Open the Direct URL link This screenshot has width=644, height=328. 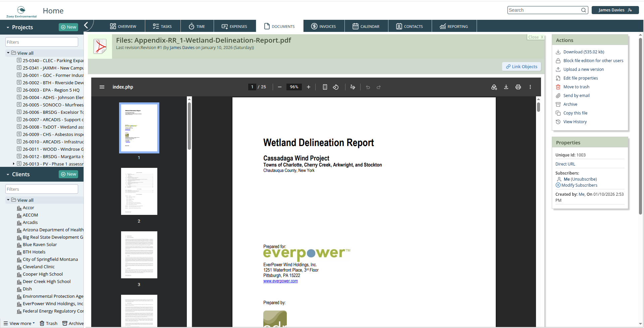click(x=565, y=164)
